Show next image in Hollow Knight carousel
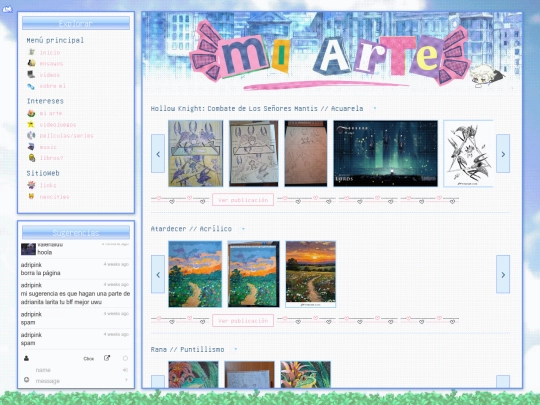 (x=503, y=154)
